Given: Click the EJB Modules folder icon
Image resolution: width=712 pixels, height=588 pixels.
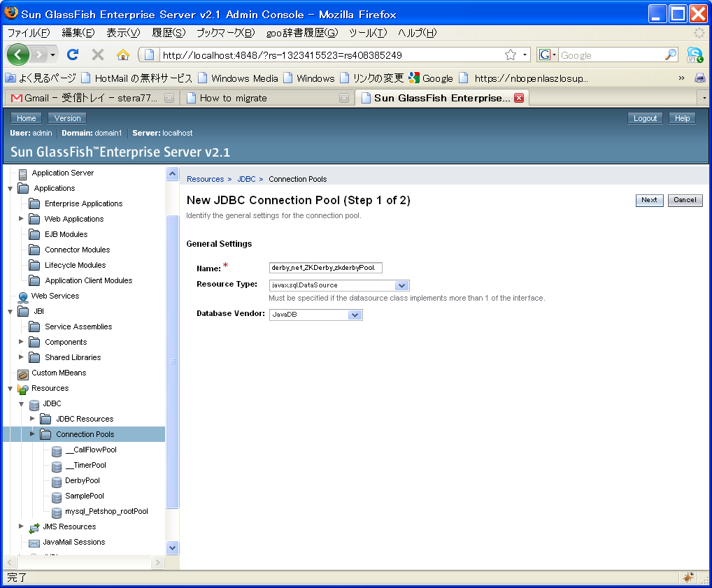Looking at the screenshot, I should click(34, 234).
